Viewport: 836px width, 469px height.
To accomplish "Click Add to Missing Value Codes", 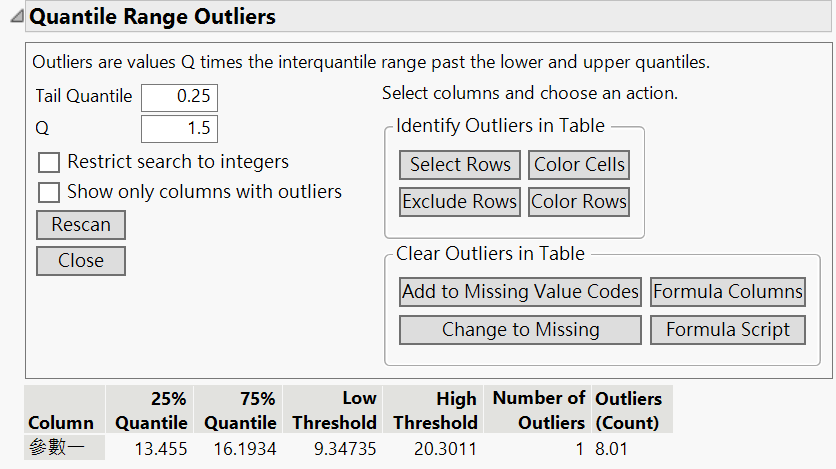I will point(520,292).
